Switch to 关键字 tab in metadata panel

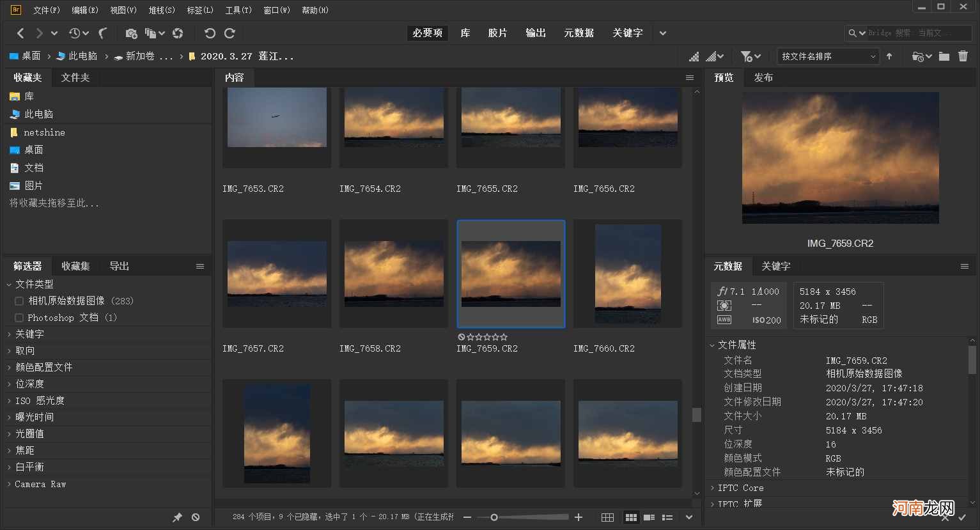(x=776, y=266)
